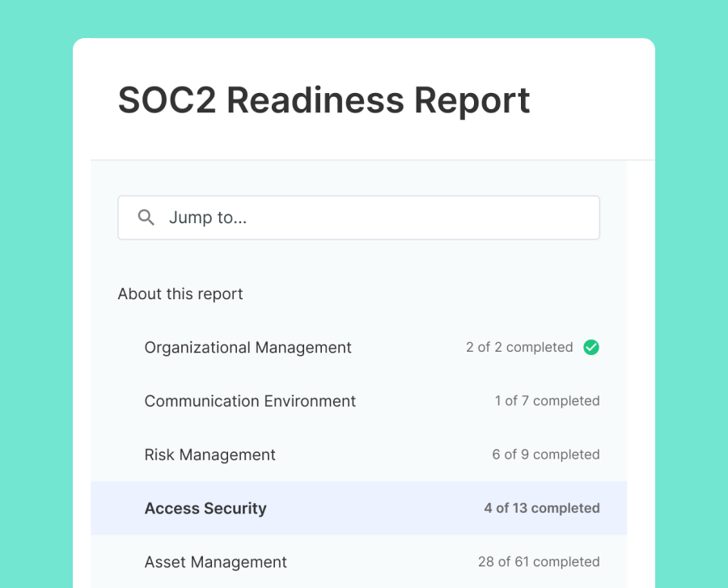The height and width of the screenshot is (588, 728).
Task: Click the "6 of 9 completed" progress text
Action: pyautogui.click(x=545, y=455)
